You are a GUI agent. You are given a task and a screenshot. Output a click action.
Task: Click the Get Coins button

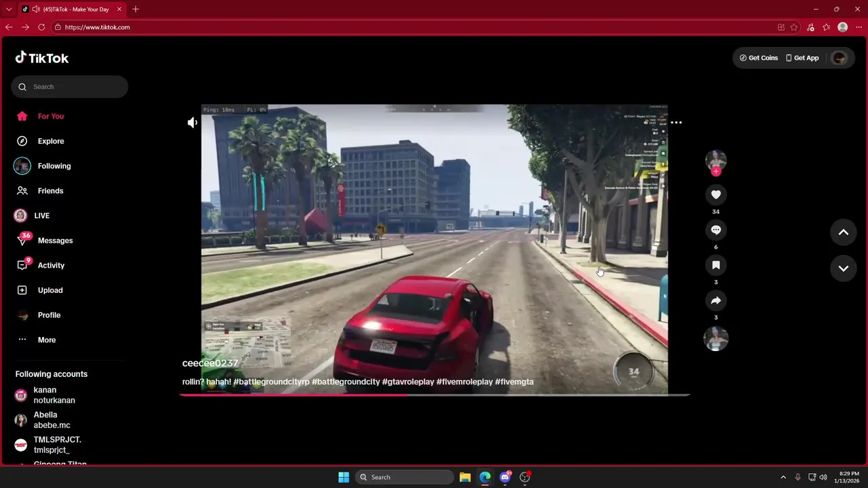759,58
